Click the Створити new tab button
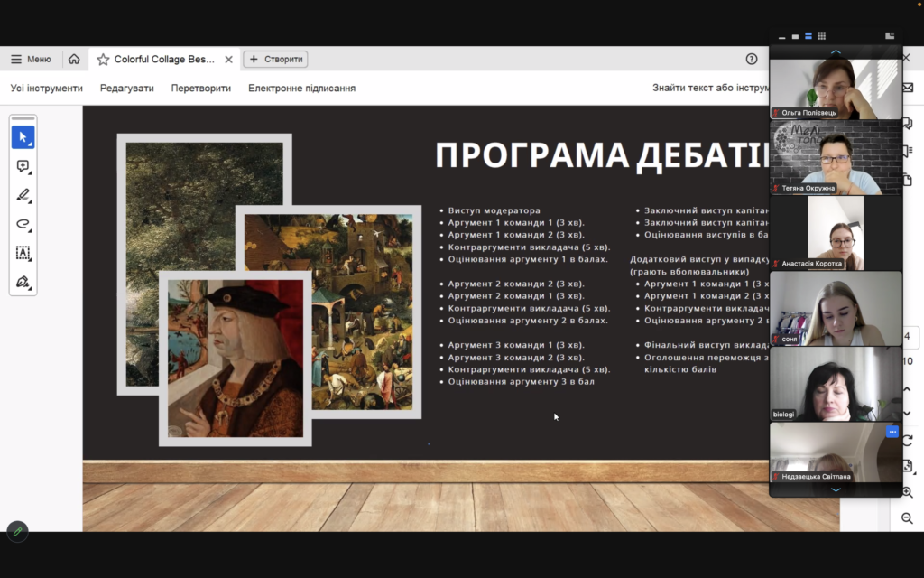This screenshot has width=924, height=578. [x=276, y=59]
